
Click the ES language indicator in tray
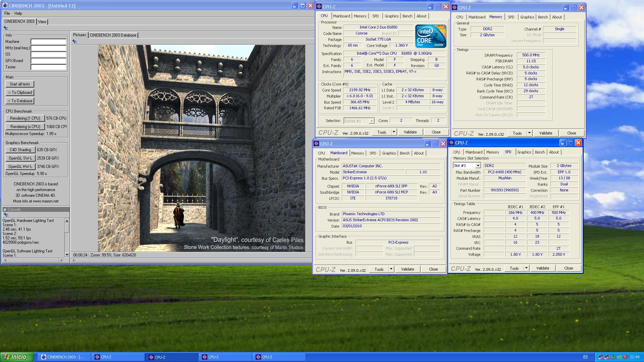coord(585,357)
